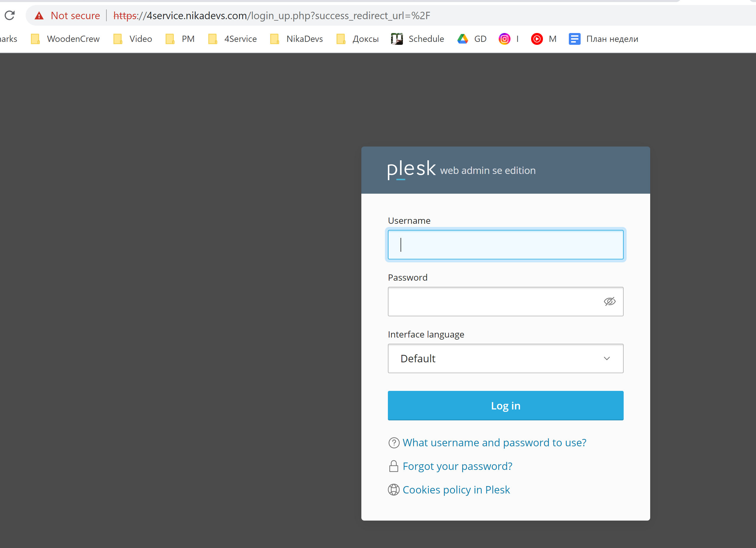Open the План недели document bookmark
This screenshot has width=756, height=548.
pyautogui.click(x=603, y=39)
